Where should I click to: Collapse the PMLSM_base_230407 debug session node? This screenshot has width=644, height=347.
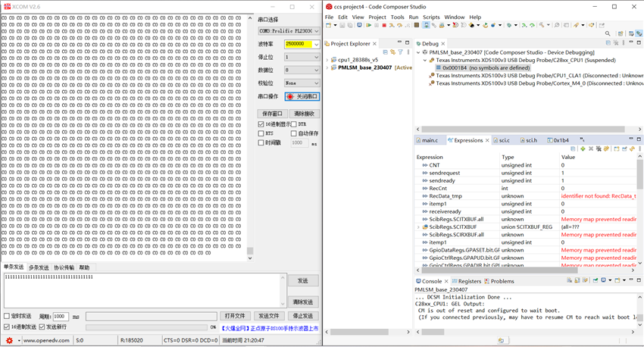pos(418,52)
